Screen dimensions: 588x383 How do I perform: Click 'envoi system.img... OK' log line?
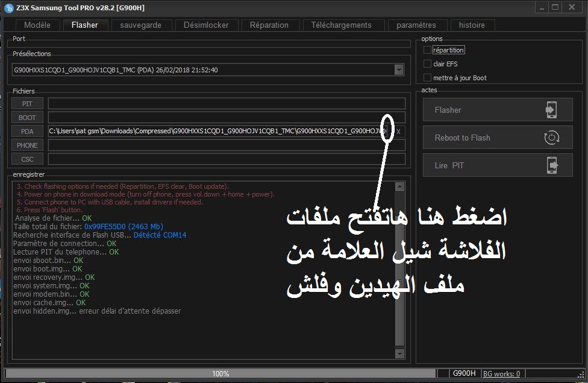[51, 286]
